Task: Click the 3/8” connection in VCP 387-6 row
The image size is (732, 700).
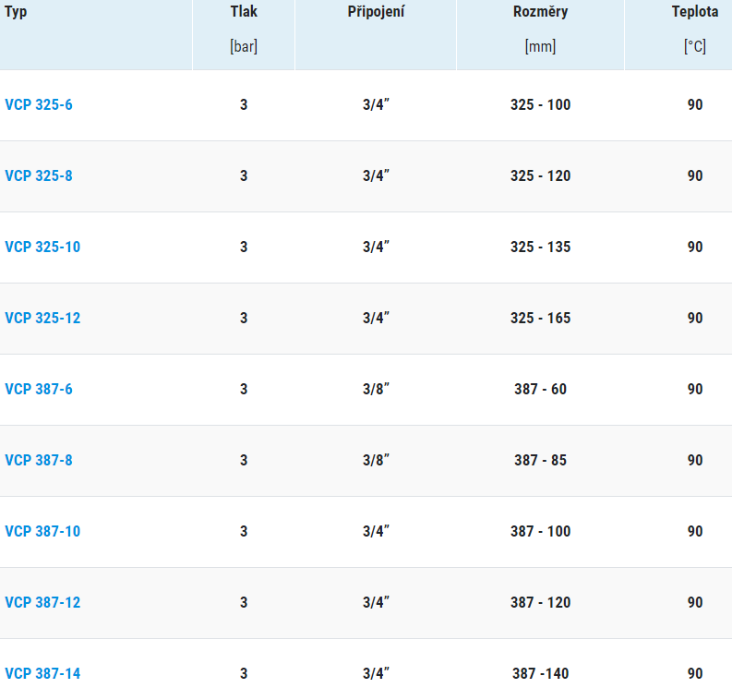Action: click(376, 389)
